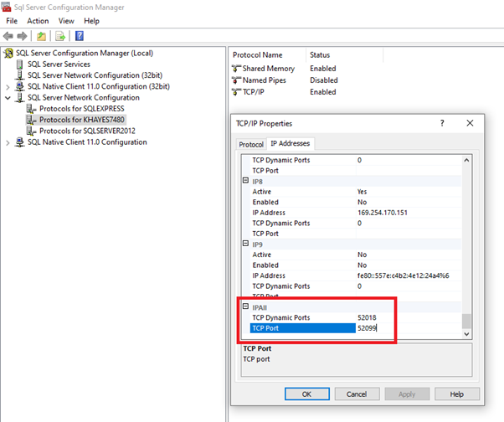This screenshot has width=504, height=422.
Task: Click the IPAll TCP Dynamic Ports value 52018
Action: [x=367, y=317]
